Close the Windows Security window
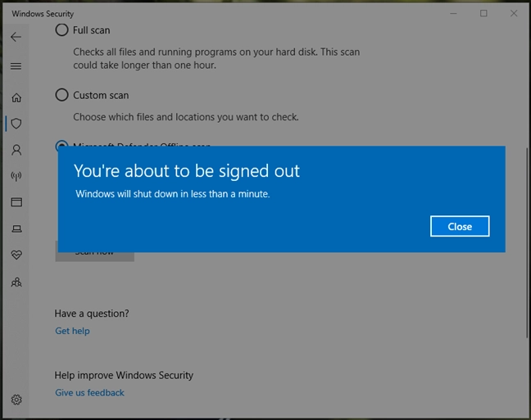The image size is (531, 420). (514, 14)
